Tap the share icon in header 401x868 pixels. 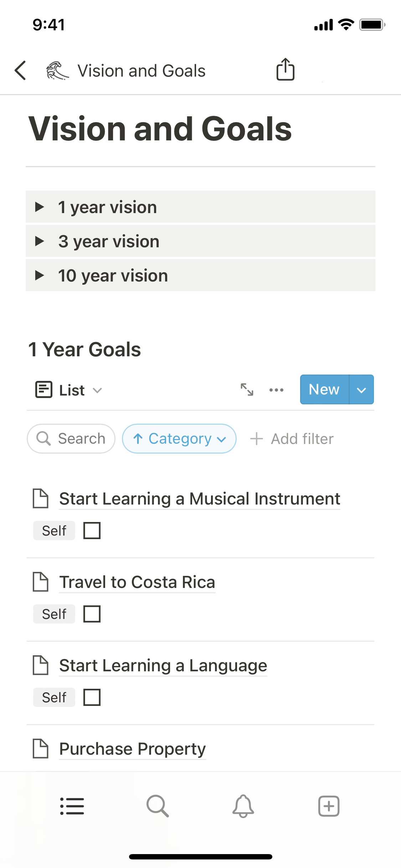pyautogui.click(x=285, y=69)
